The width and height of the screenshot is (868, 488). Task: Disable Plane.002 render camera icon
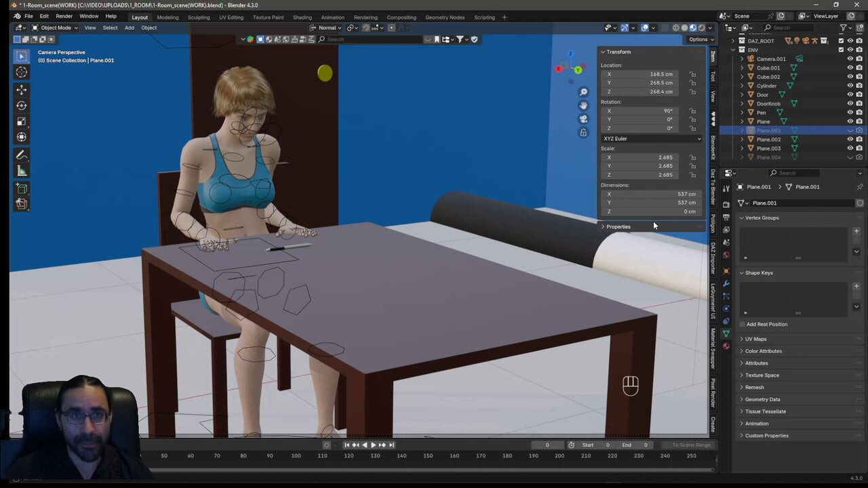[859, 140]
